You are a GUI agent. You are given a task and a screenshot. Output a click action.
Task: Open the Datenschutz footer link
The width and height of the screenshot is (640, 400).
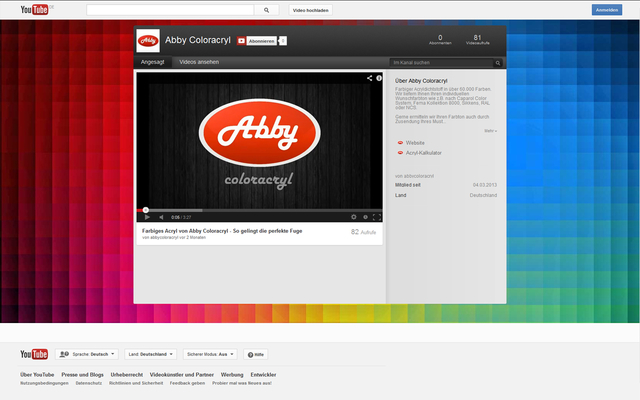[x=89, y=383]
